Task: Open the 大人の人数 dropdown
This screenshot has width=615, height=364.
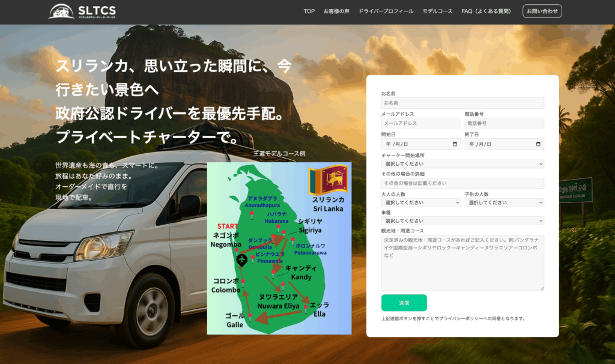Action: (x=420, y=202)
